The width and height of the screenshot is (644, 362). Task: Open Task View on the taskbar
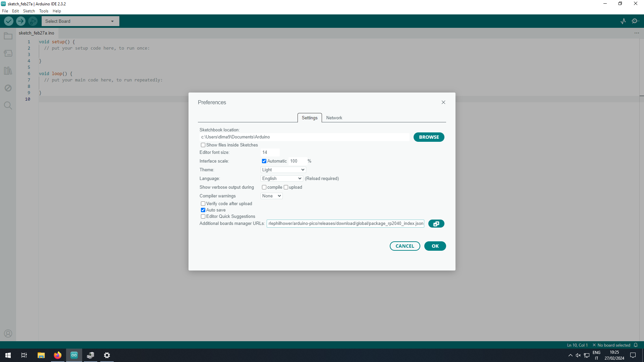(24, 355)
